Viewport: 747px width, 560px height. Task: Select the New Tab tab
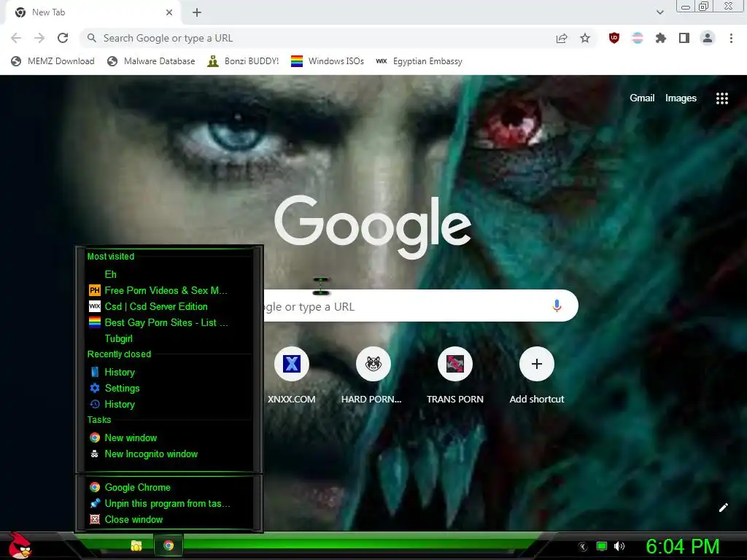pyautogui.click(x=93, y=12)
